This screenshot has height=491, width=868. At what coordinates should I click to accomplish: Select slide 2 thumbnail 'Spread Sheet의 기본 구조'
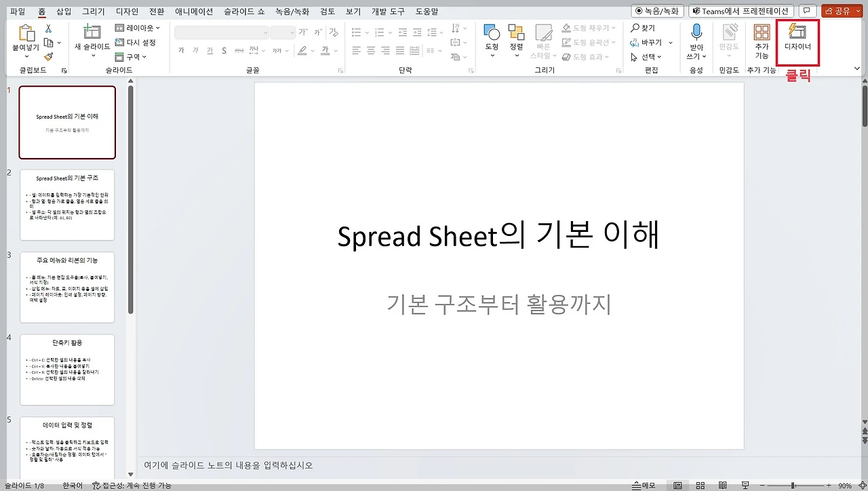67,205
